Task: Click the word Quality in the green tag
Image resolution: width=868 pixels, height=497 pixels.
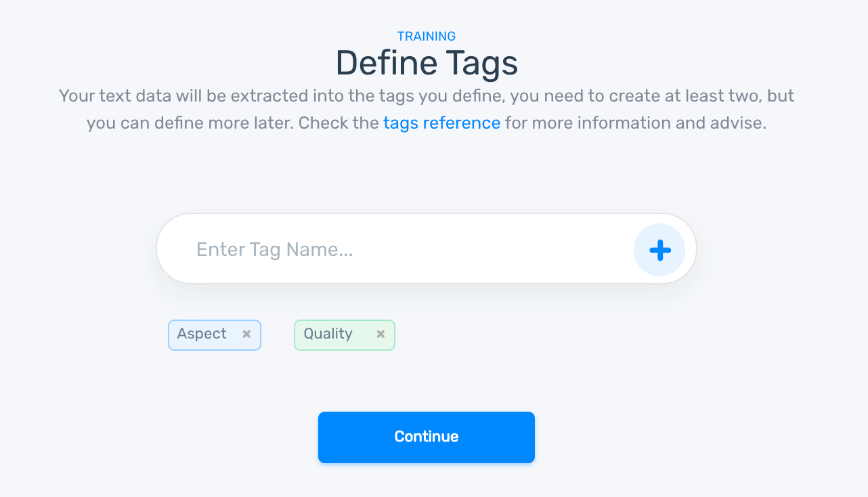Action: 328,334
